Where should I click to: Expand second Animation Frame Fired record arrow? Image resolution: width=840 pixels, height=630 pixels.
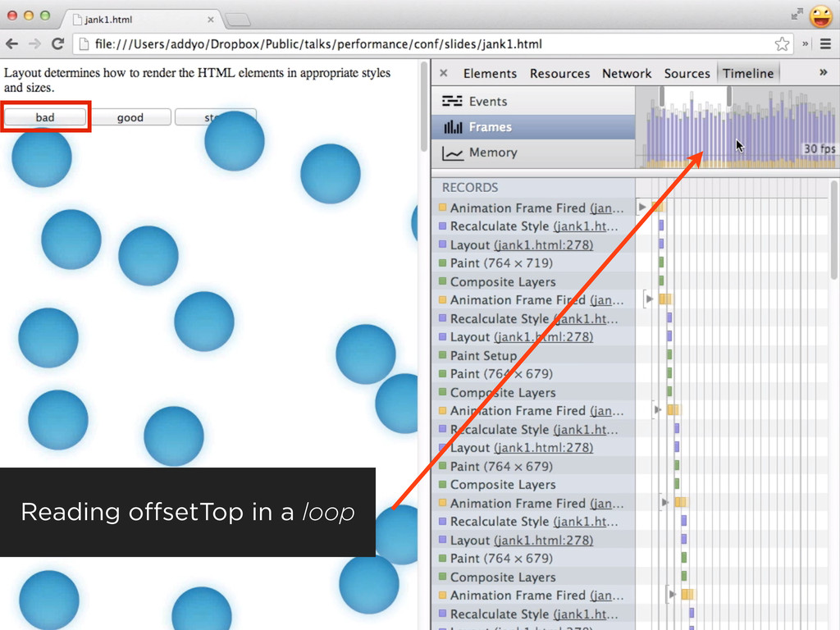tap(650, 299)
